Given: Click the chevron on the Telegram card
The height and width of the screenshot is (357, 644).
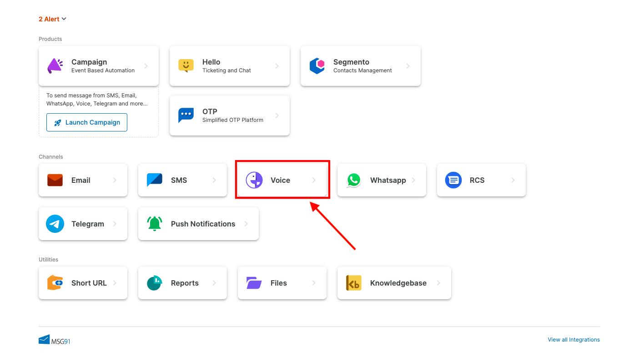Looking at the screenshot, I should [x=115, y=224].
